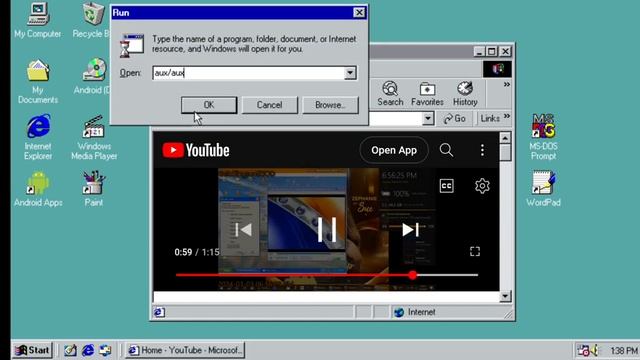640x360 pixels.
Task: Click the YouTube logo
Action: pyautogui.click(x=196, y=150)
